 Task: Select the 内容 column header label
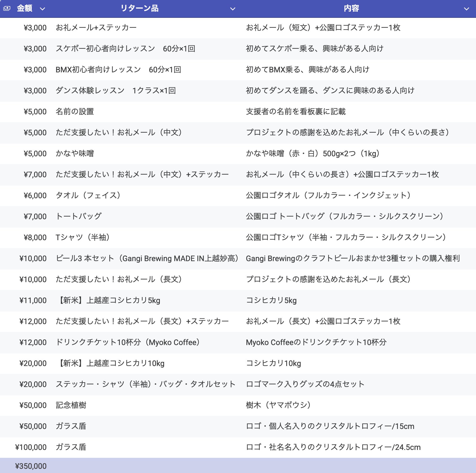(x=351, y=8)
